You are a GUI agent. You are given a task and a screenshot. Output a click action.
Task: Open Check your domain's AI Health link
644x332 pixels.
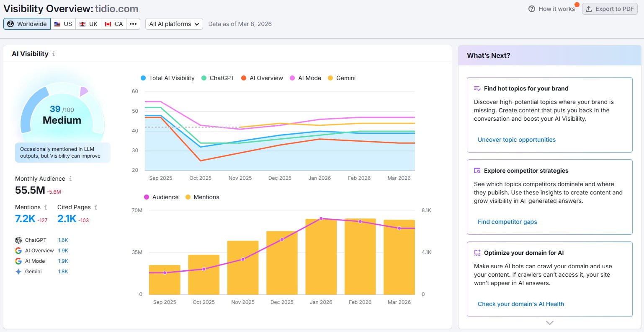point(521,304)
